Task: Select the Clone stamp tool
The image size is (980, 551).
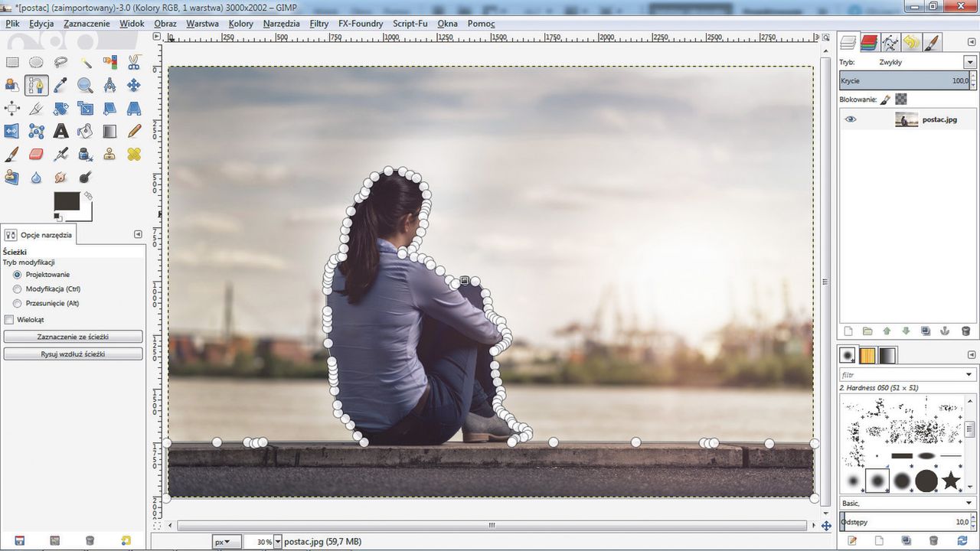Action: 109,154
